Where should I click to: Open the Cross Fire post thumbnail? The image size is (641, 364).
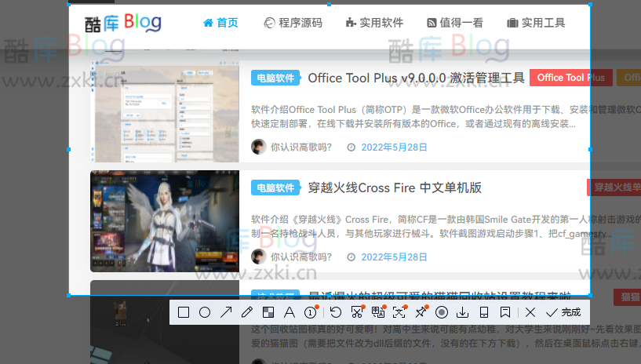tap(165, 221)
